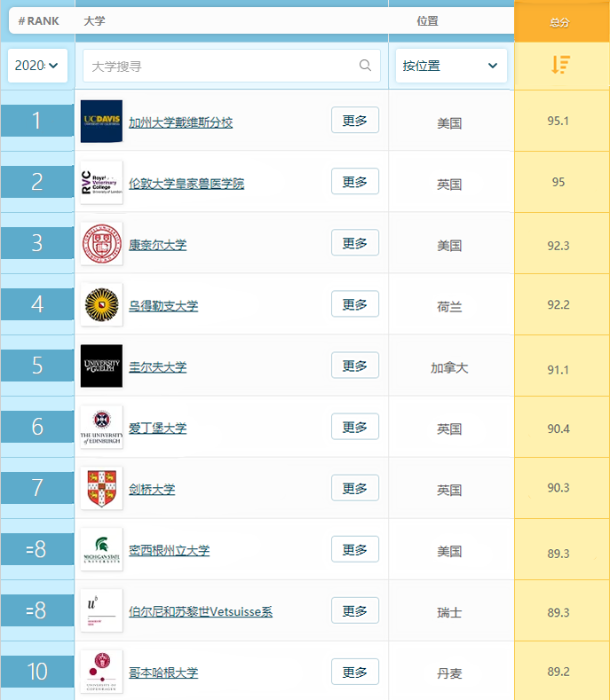Click the University of Bern logo
Viewport: 610px width, 700px height.
(101, 610)
